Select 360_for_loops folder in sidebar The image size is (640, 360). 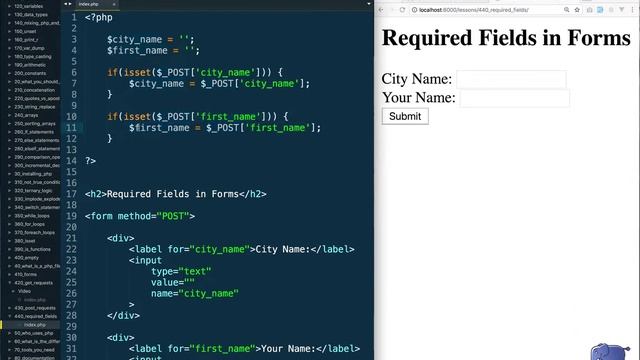[x=29, y=224]
